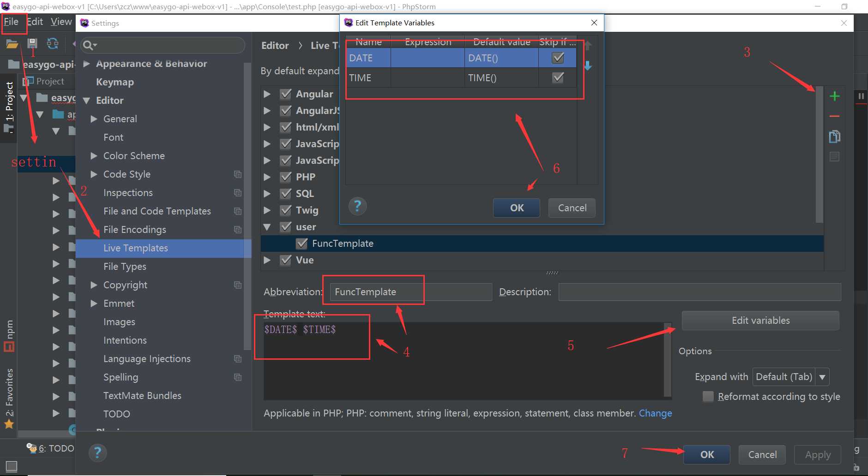This screenshot has width=868, height=476.
Task: Expand the Vue template group
Action: click(x=267, y=260)
